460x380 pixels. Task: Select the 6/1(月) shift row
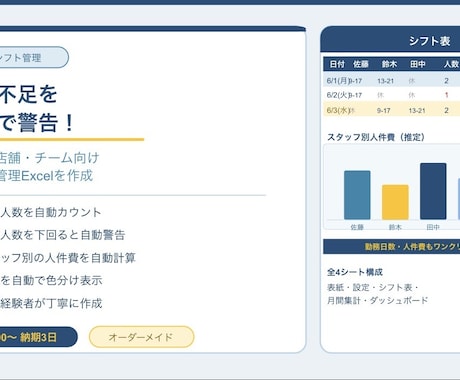point(391,81)
